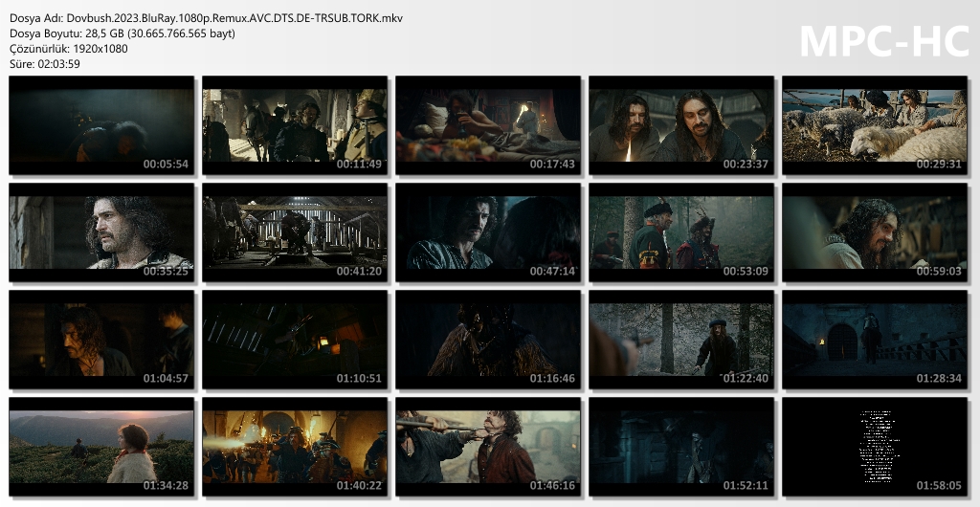The height and width of the screenshot is (507, 980).
Task: Select the sheep scene thumbnail at 00:29:31
Action: coord(875,125)
